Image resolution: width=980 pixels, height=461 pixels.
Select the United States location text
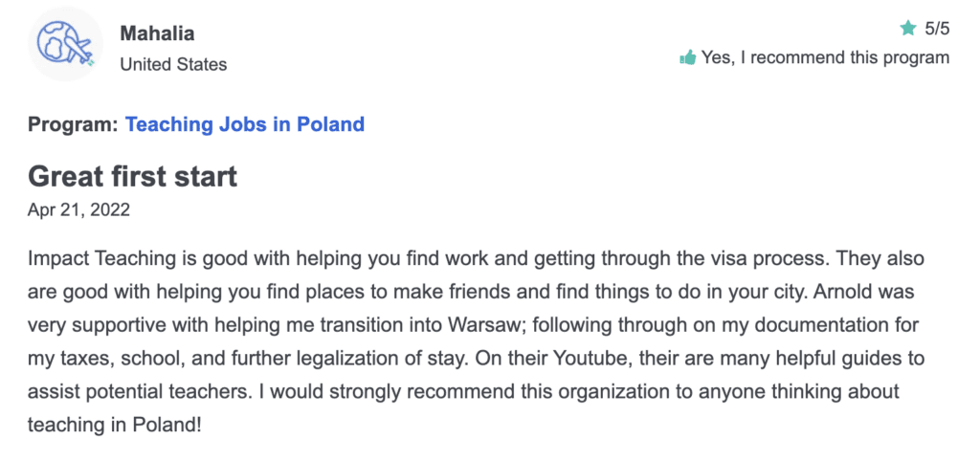pyautogui.click(x=173, y=64)
